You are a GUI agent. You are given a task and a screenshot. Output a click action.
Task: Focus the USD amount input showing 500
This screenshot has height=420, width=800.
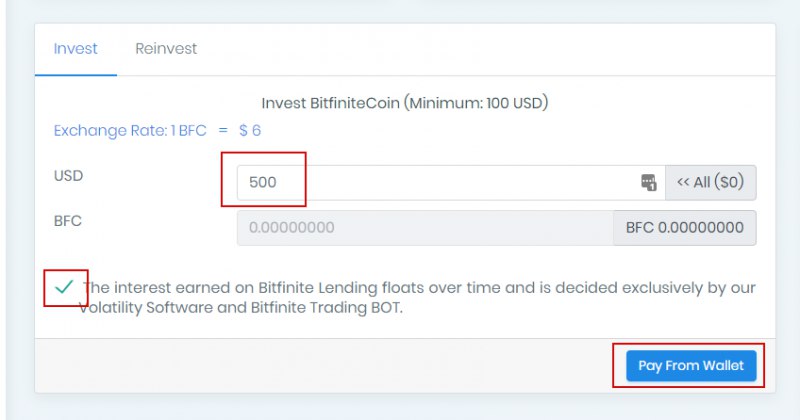451,182
